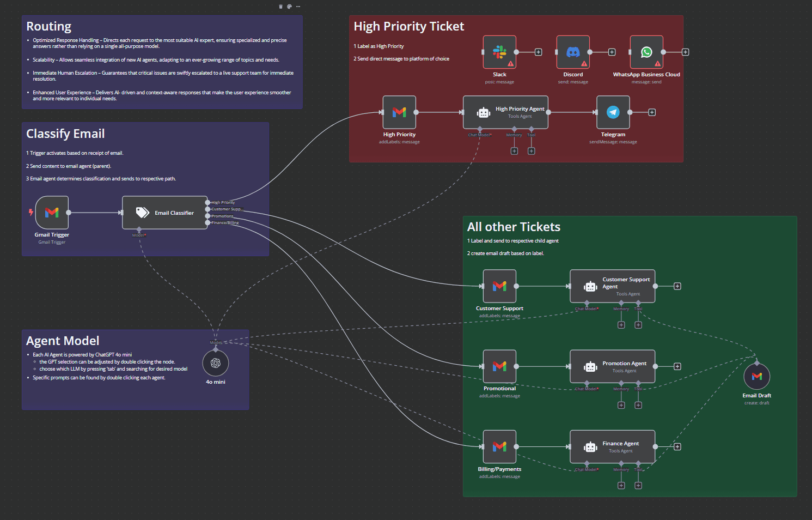
Task: Open the Discord send message node
Action: (572, 52)
